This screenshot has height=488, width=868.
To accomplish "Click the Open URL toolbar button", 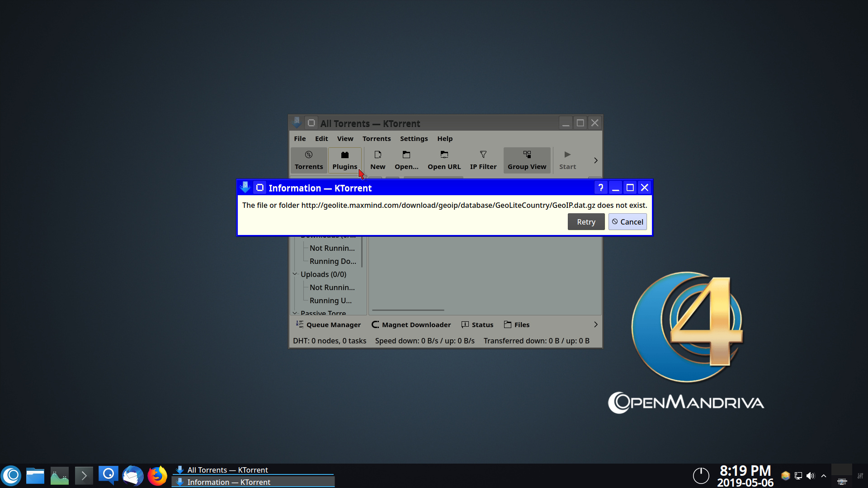I will (x=444, y=160).
